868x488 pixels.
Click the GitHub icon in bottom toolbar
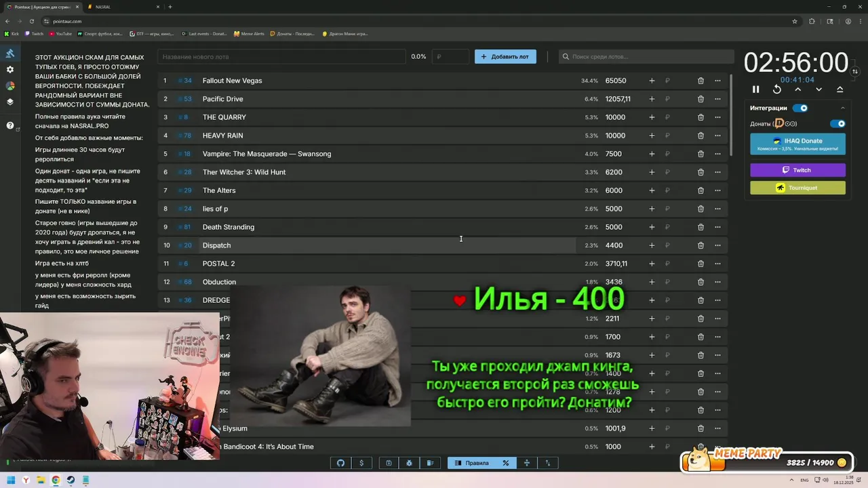[x=340, y=463]
